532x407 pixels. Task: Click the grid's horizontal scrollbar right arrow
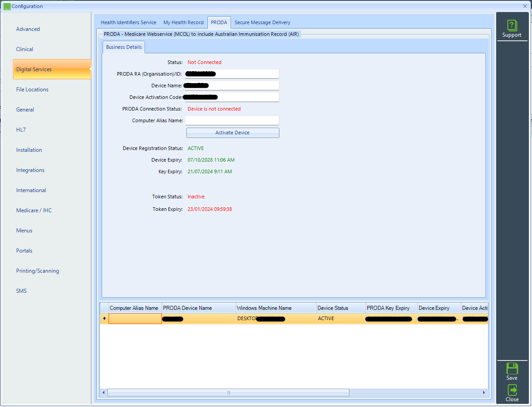(484, 392)
